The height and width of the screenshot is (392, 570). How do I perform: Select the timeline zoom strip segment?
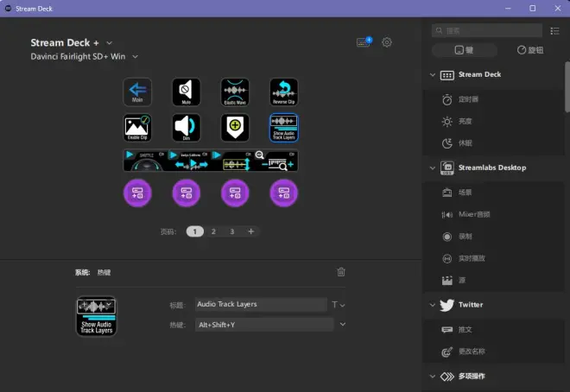276,161
